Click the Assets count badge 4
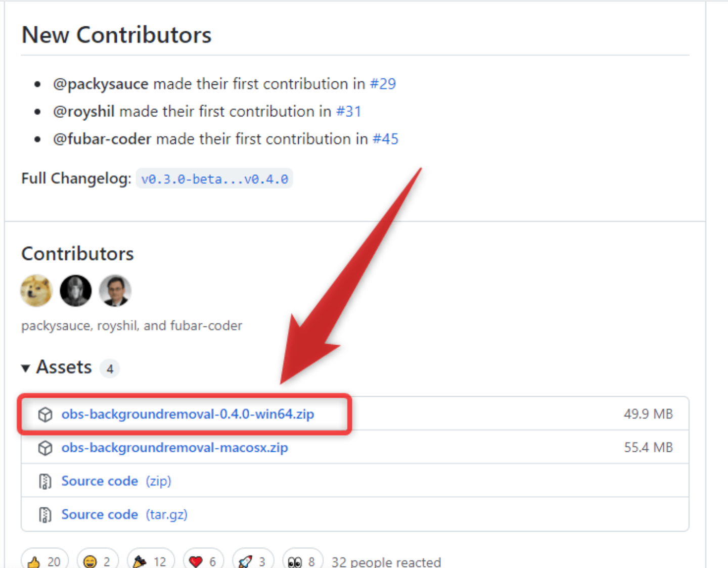Screen dimensions: 728x568 click(x=110, y=369)
